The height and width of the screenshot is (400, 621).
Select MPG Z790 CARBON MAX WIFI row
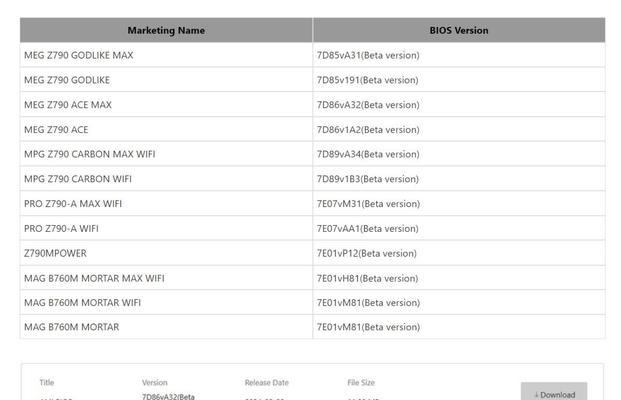coord(312,154)
